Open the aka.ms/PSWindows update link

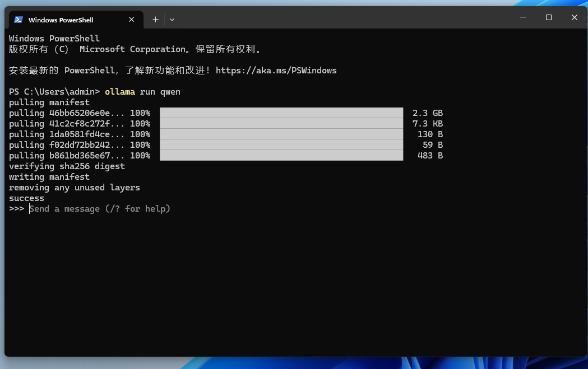coord(276,70)
